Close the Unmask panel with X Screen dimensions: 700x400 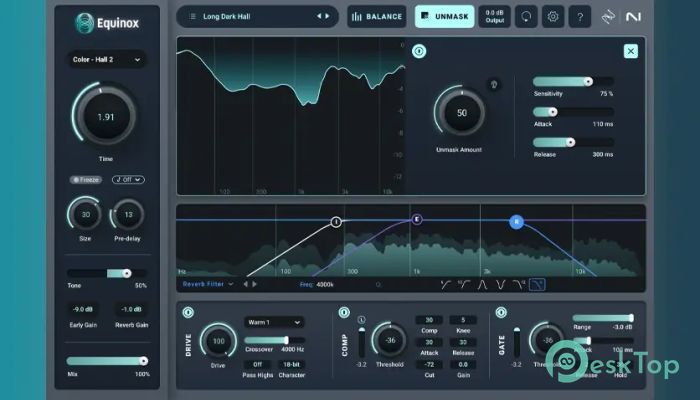pyautogui.click(x=630, y=51)
